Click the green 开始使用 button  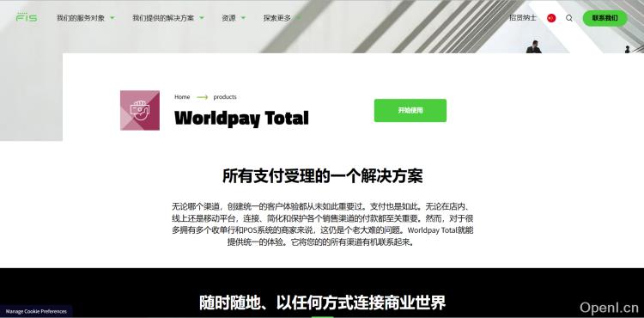(410, 111)
